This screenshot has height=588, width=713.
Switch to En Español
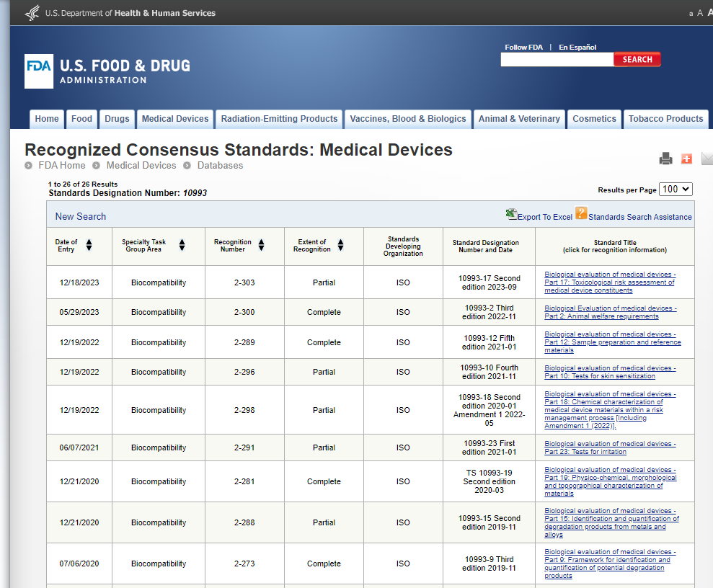click(x=577, y=48)
